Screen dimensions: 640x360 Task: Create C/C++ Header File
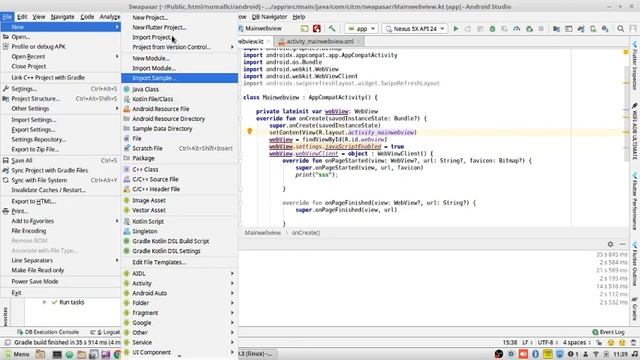tap(180, 189)
